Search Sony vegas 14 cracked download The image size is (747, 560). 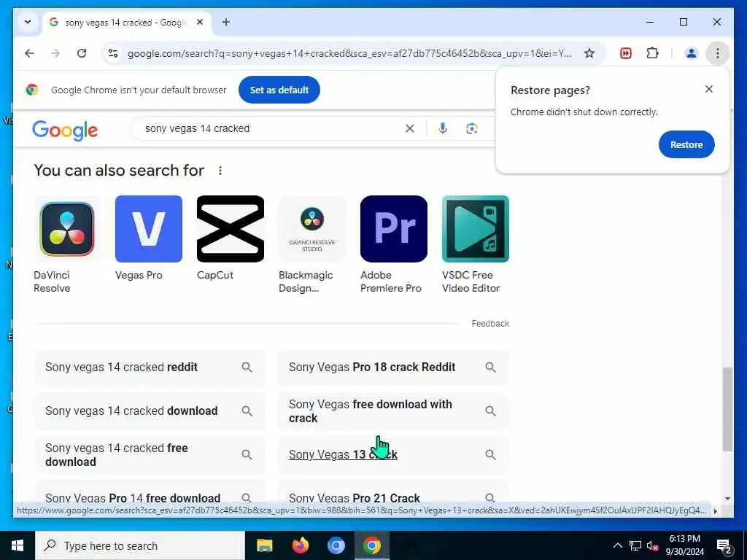coord(150,411)
